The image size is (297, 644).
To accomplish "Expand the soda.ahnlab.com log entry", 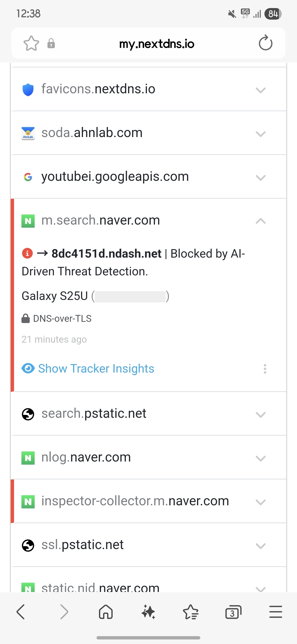I will click(x=260, y=134).
